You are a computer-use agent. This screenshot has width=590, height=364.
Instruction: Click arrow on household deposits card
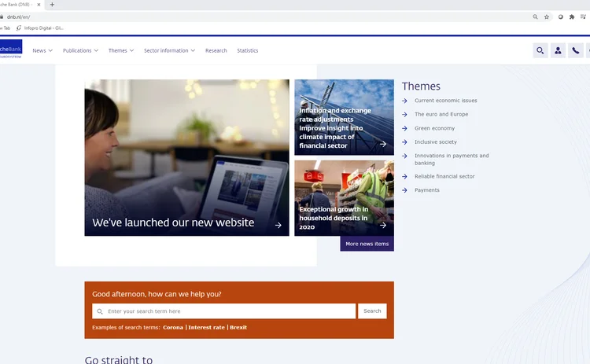click(383, 226)
